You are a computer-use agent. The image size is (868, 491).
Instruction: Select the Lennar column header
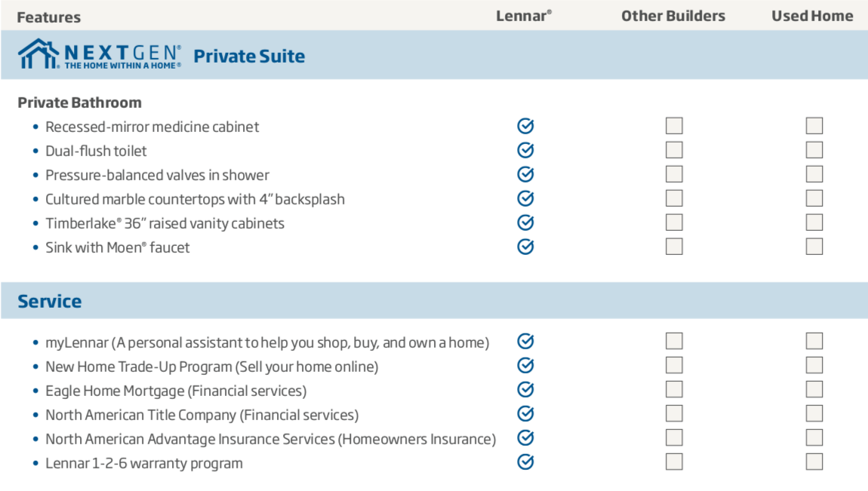point(523,16)
